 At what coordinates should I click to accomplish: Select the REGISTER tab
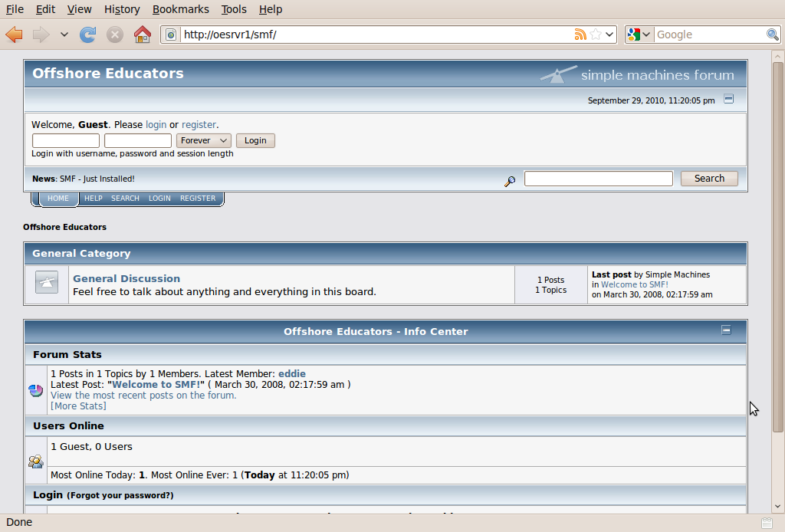click(198, 199)
